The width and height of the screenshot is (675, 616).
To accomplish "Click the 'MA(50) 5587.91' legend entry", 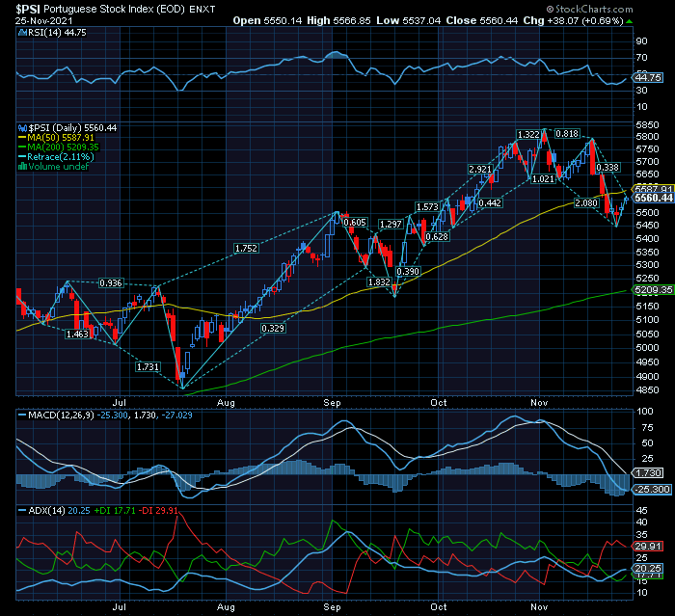I will 61,138.
